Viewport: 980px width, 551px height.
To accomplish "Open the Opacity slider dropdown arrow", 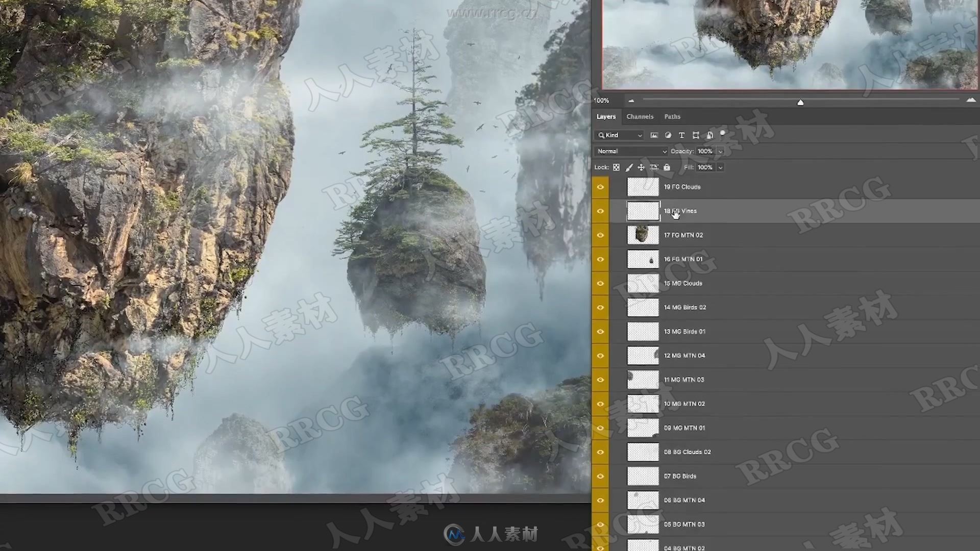I will coord(720,152).
